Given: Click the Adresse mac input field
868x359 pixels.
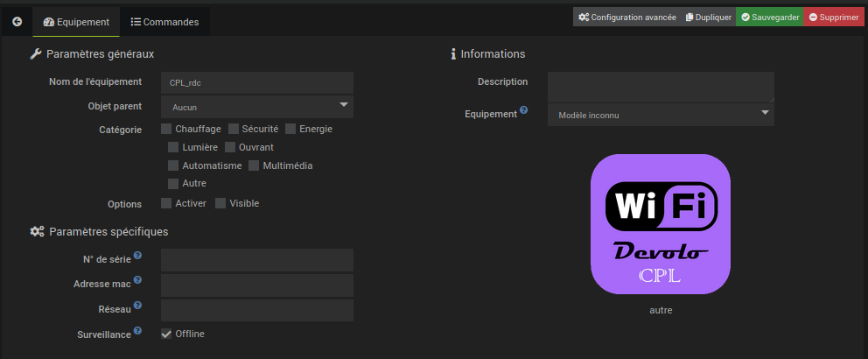Looking at the screenshot, I should [257, 285].
